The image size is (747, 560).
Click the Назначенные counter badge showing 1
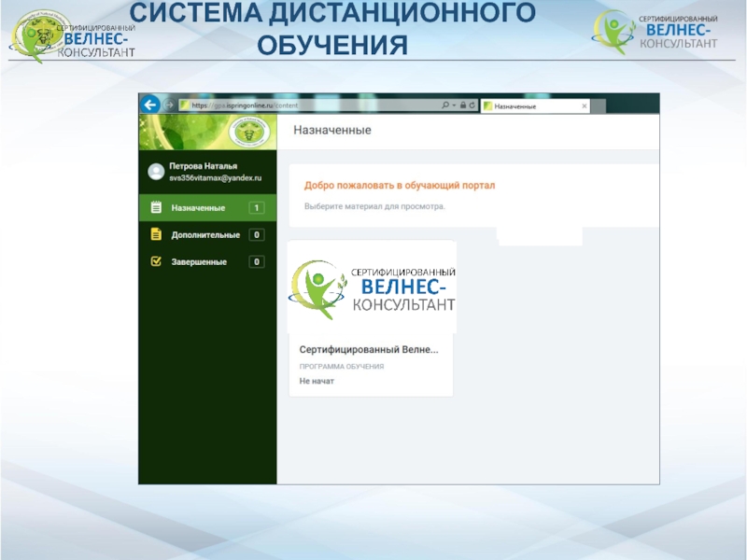pos(256,207)
